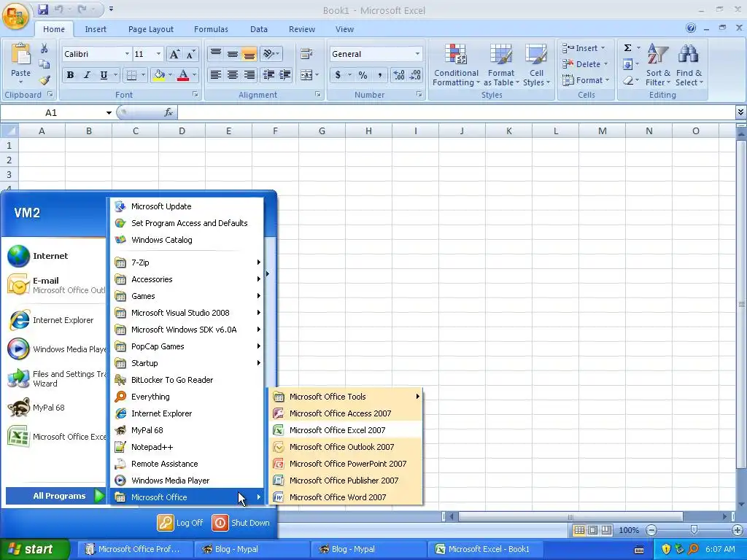Screen dimensions: 747x560
Task: Click Log Off in Start menu
Action: pos(181,523)
